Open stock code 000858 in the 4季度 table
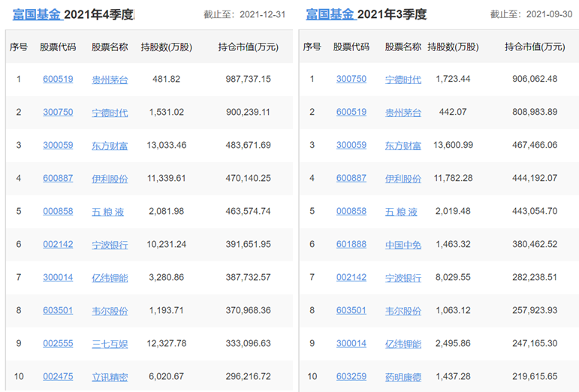 pos(58,211)
